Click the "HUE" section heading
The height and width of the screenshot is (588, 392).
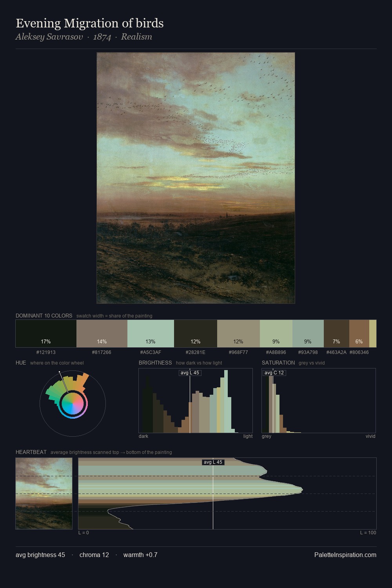coord(21,363)
